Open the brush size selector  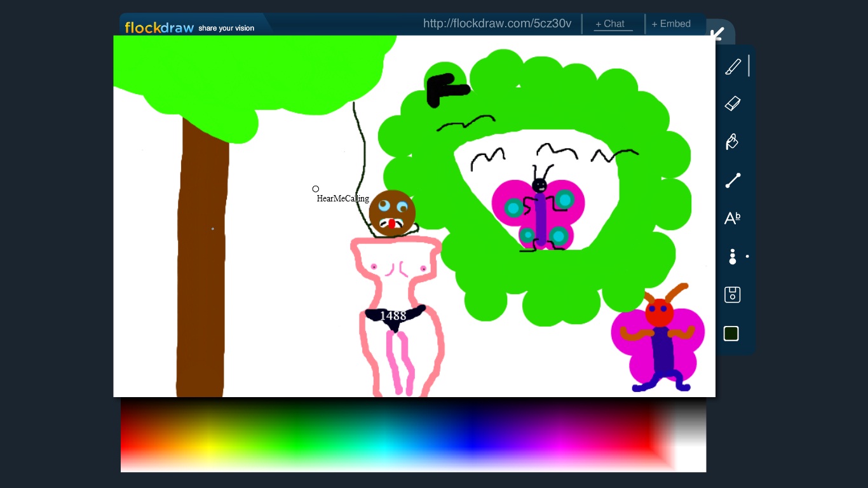733,257
